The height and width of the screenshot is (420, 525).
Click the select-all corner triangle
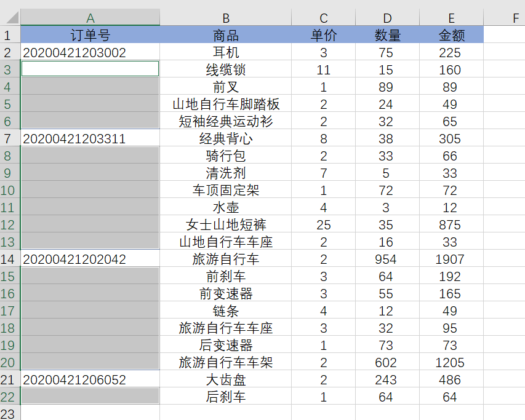tap(11, 17)
